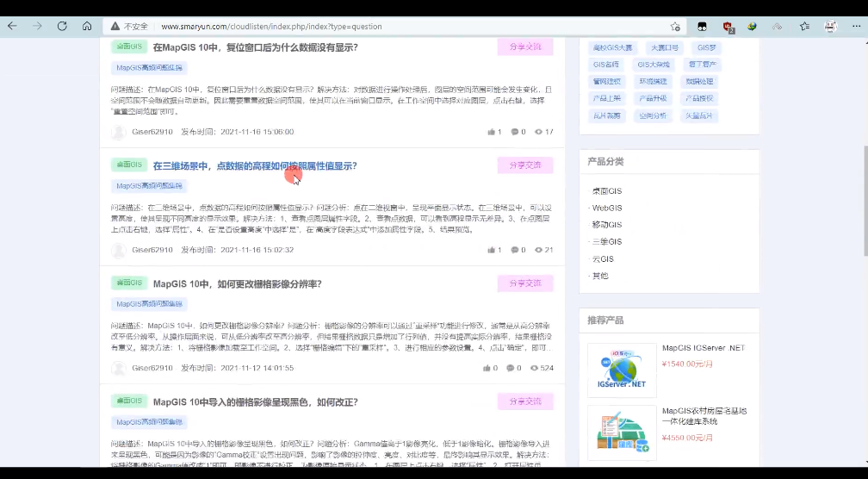
Task: Filter by WebGIS product category
Action: (607, 208)
